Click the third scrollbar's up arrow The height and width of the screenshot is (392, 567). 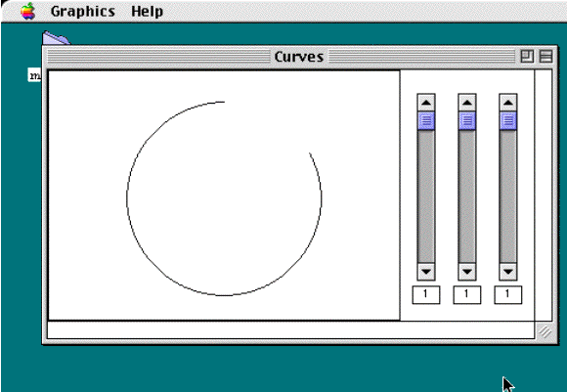coord(508,103)
